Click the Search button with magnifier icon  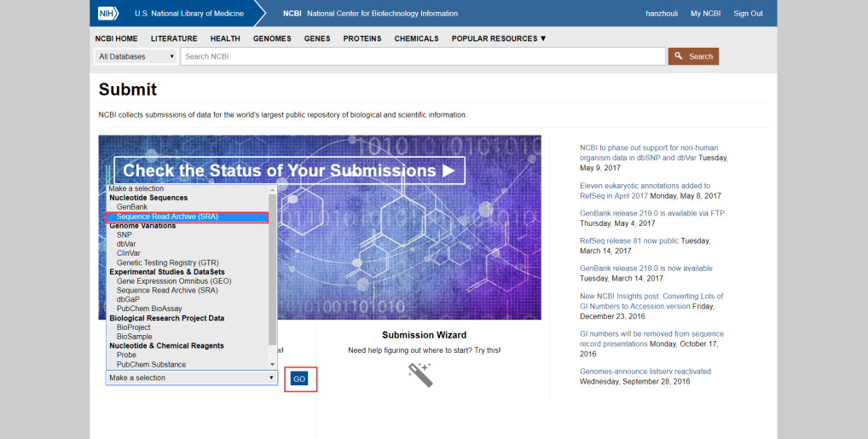point(693,56)
